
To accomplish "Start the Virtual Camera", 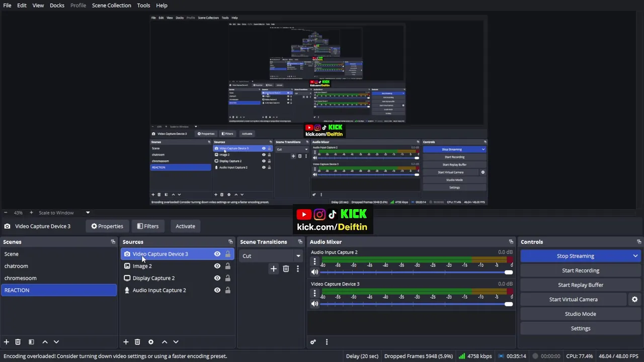I will coord(574,299).
